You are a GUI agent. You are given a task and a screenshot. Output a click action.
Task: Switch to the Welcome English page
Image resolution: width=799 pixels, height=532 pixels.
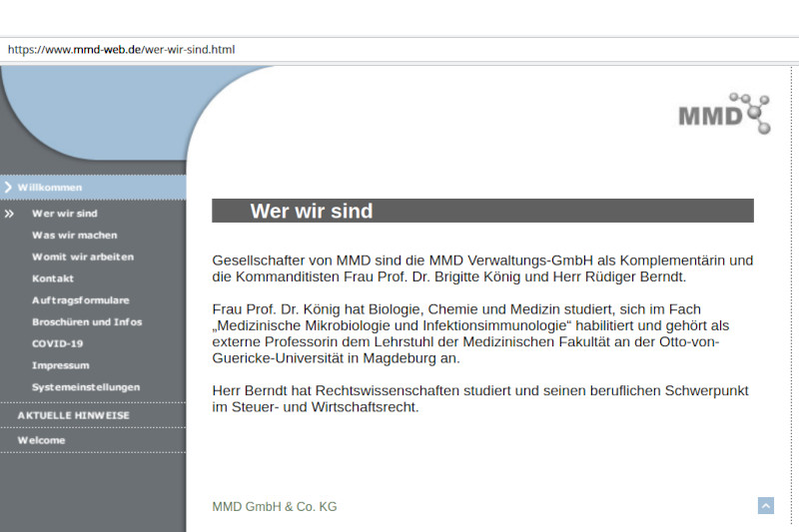pos(41,440)
